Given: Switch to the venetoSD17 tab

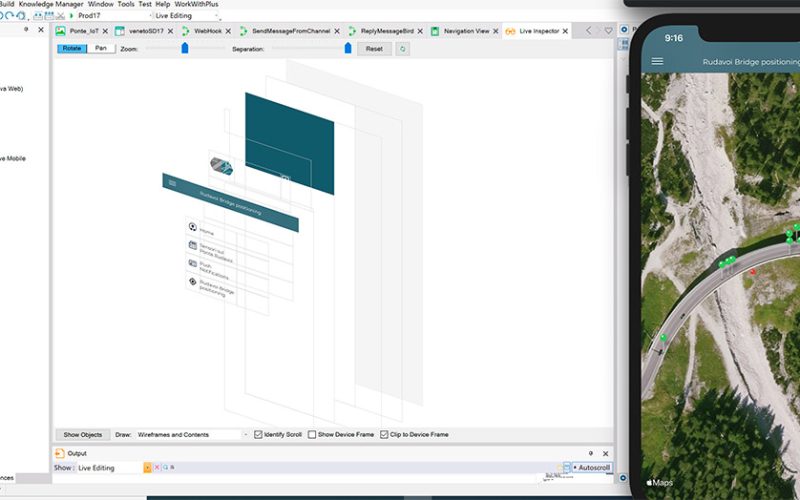Looking at the screenshot, I should [x=146, y=31].
